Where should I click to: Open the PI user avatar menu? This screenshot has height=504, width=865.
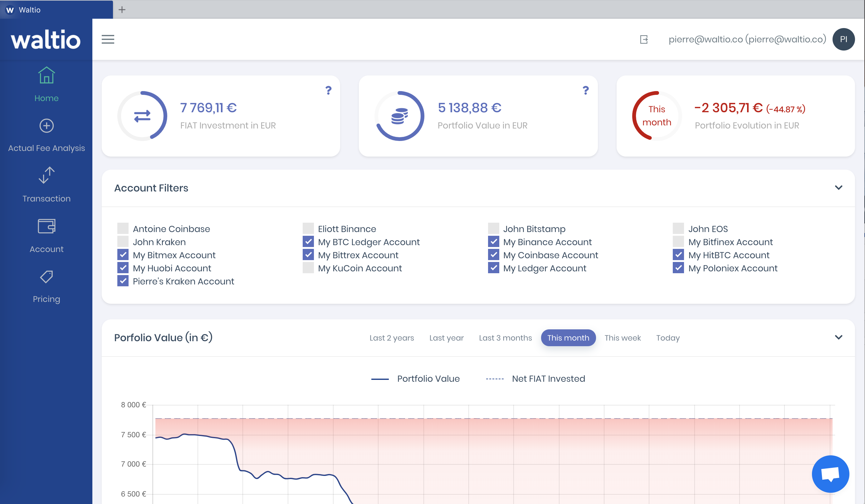point(843,40)
